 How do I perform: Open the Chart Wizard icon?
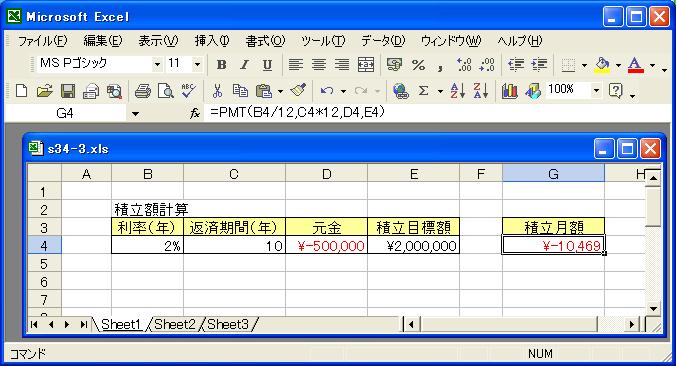509,91
